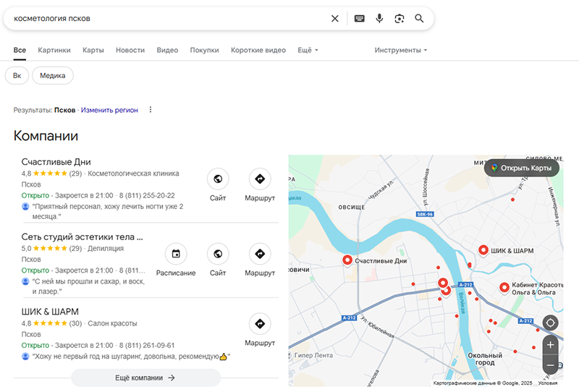The width and height of the screenshot is (579, 392).
Task: Switch to the Картинки tab
Action: point(54,50)
